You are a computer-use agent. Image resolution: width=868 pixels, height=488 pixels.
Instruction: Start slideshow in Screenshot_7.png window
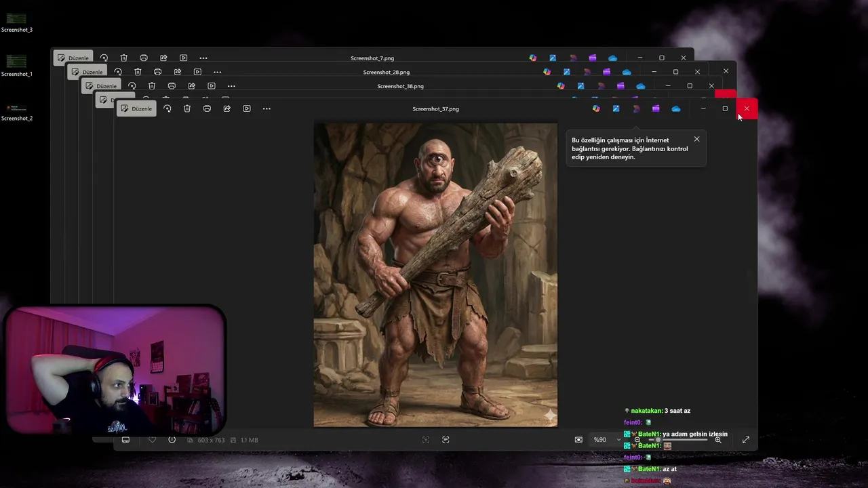click(183, 58)
